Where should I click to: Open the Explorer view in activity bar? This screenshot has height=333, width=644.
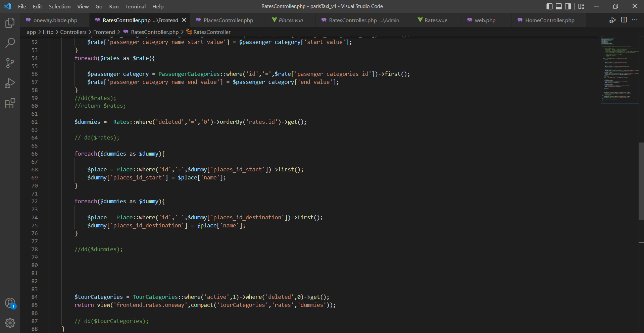(x=10, y=23)
